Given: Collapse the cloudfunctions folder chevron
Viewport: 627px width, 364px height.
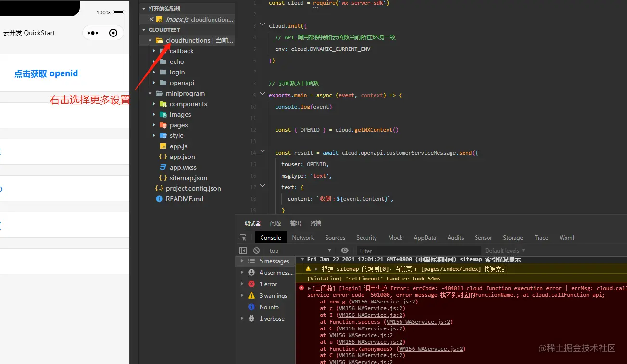Looking at the screenshot, I should pos(150,40).
